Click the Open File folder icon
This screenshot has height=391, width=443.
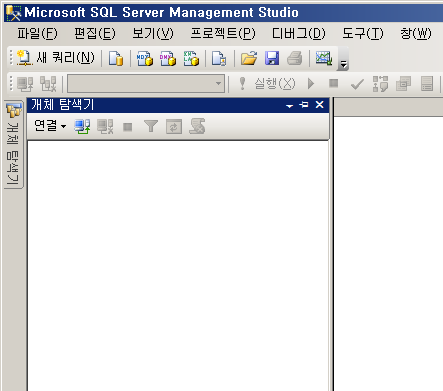click(249, 58)
